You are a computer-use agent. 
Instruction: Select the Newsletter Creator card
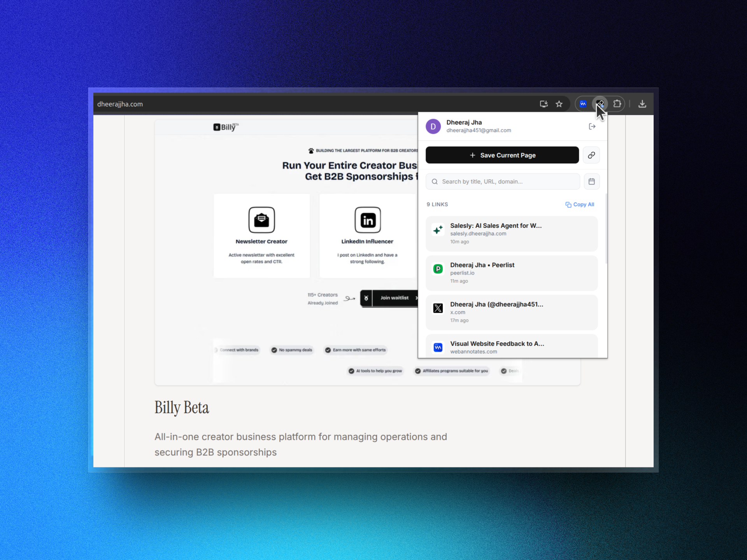click(x=261, y=236)
